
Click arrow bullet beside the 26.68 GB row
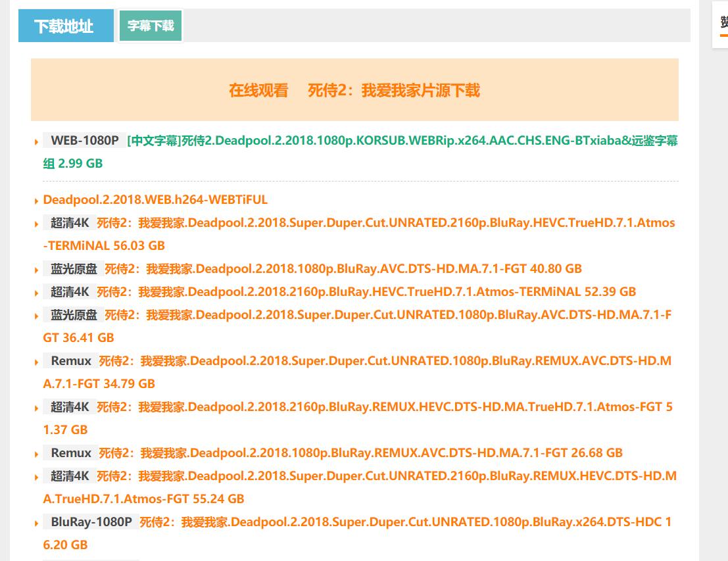36,454
